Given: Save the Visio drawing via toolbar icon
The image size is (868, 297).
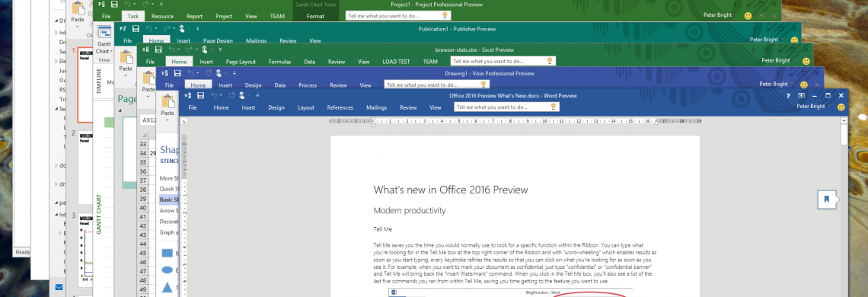Looking at the screenshot, I should 177,72.
